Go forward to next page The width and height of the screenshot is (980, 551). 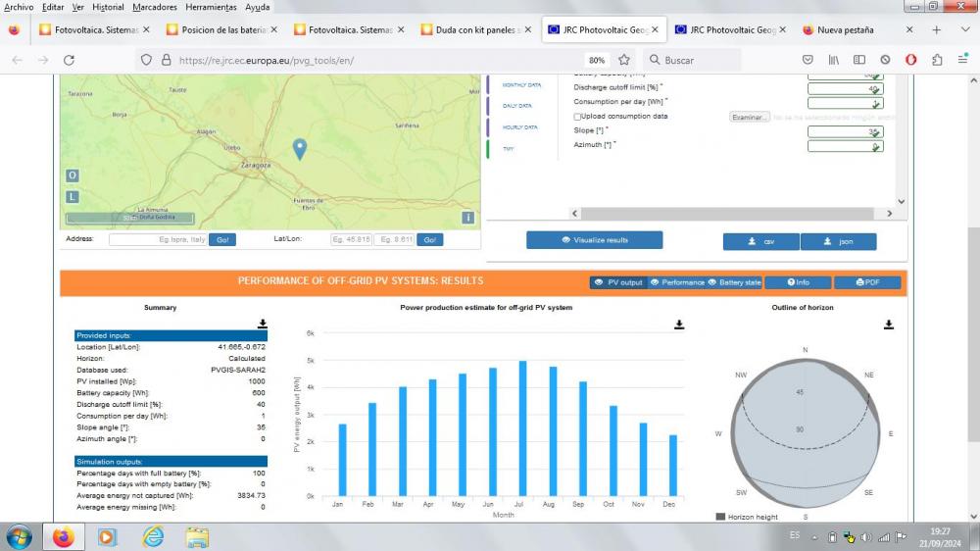(x=43, y=60)
